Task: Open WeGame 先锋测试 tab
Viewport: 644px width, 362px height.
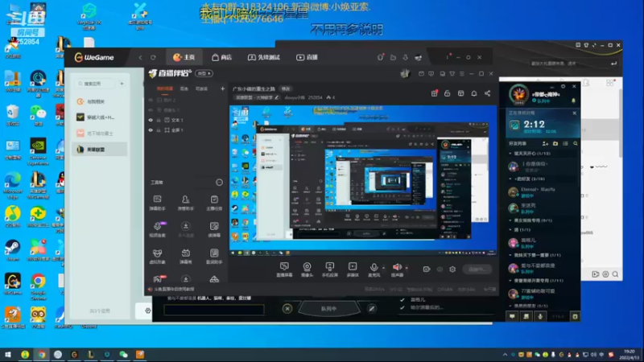Action: point(264,57)
